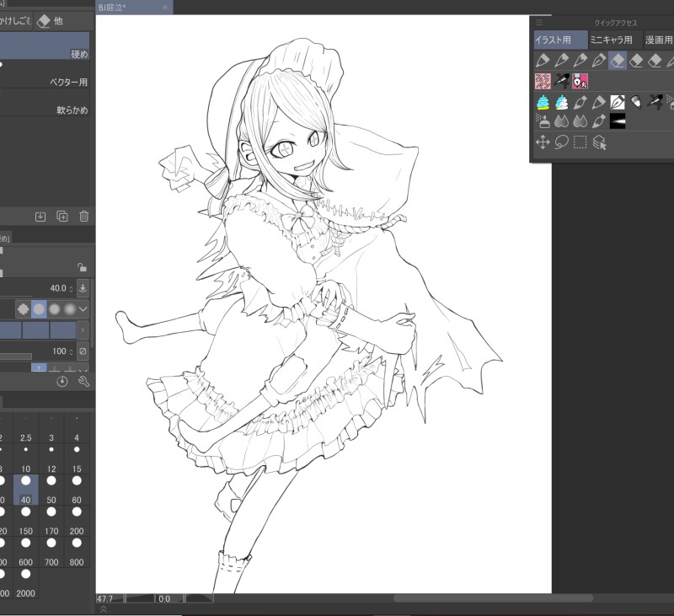Select the marker icon opening Quick Access top row
This screenshot has height=616, width=674.
click(543, 61)
